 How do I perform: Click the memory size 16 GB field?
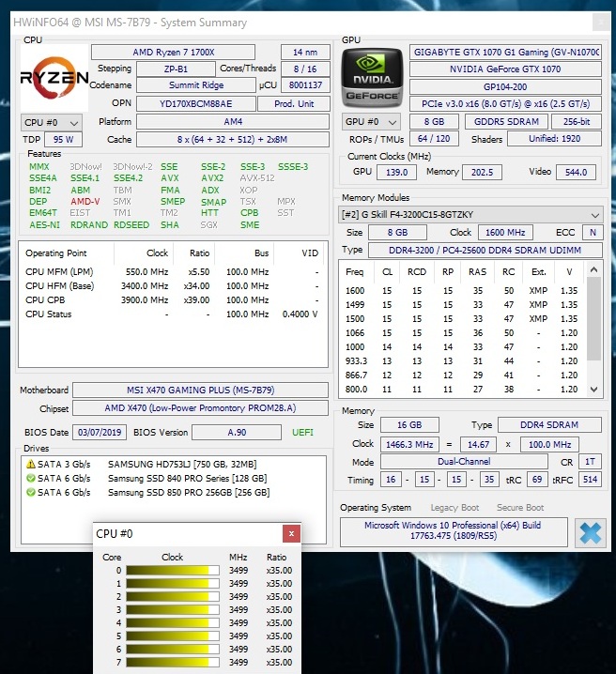pos(409,424)
